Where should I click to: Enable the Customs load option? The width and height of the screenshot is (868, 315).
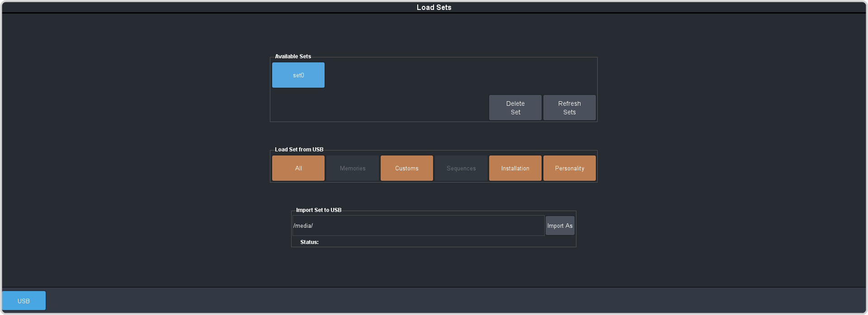coord(406,168)
